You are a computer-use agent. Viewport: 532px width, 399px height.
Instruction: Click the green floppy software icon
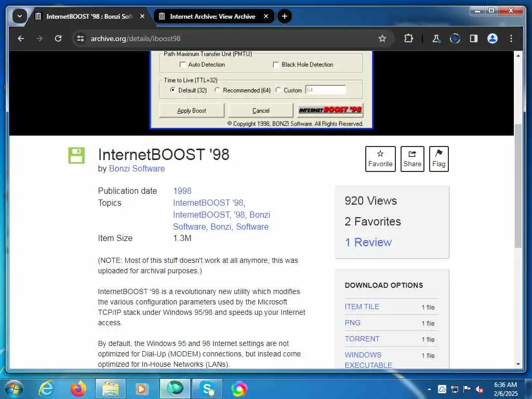pyautogui.click(x=76, y=155)
